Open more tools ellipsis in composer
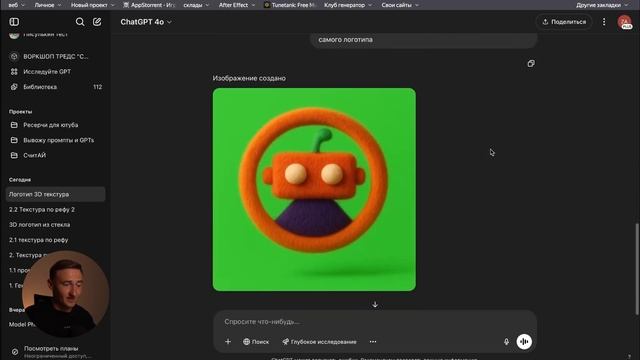 (373, 342)
